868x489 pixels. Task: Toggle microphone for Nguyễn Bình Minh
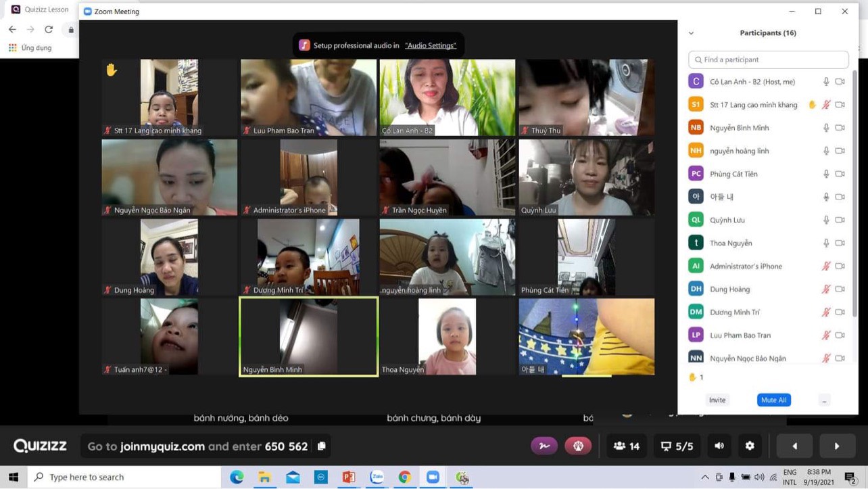pyautogui.click(x=825, y=128)
